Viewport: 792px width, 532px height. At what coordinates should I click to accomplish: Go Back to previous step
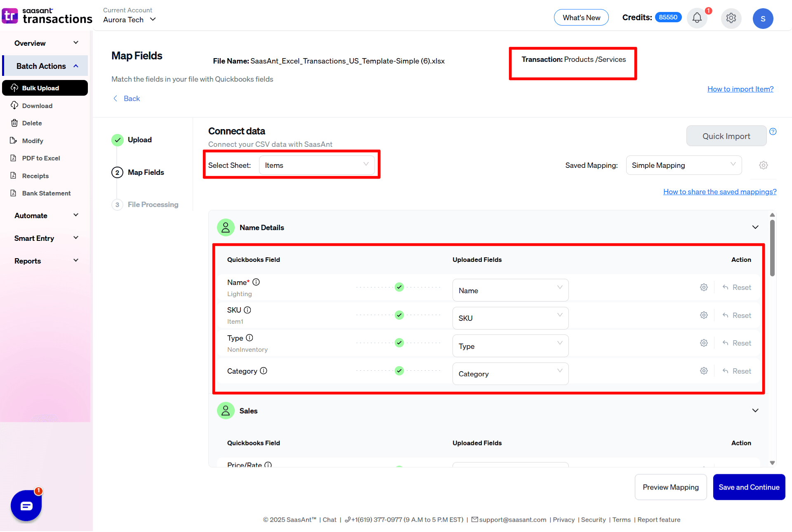click(127, 98)
